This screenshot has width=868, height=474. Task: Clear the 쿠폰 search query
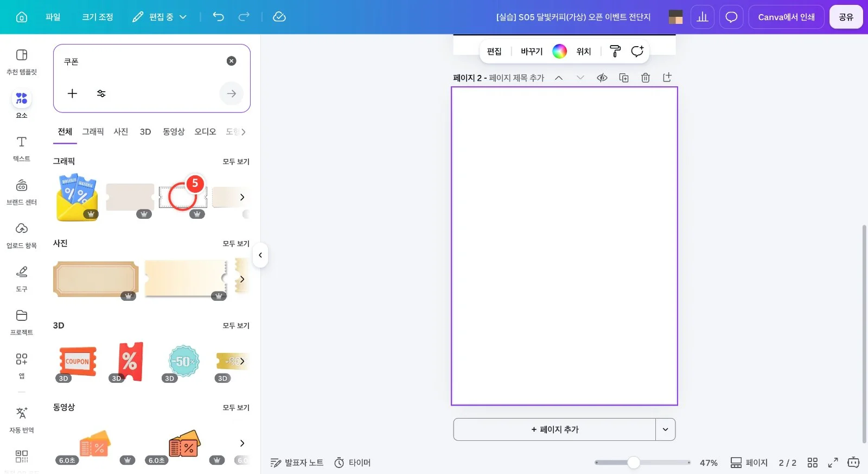click(232, 61)
